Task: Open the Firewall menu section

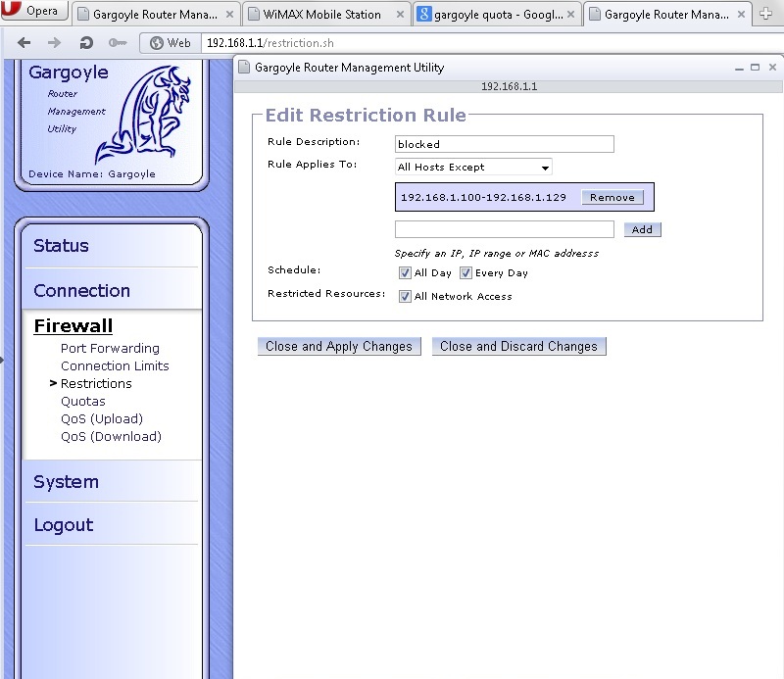Action: tap(73, 325)
